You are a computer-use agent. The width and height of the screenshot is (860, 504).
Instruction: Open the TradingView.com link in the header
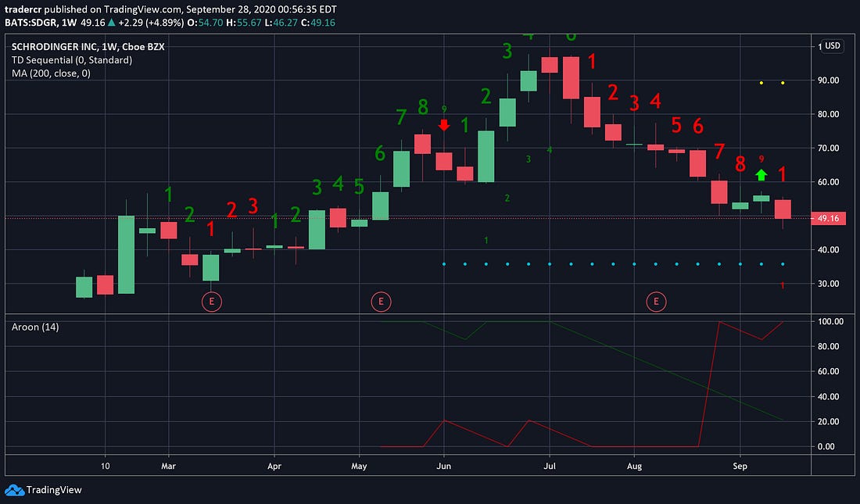coord(142,9)
